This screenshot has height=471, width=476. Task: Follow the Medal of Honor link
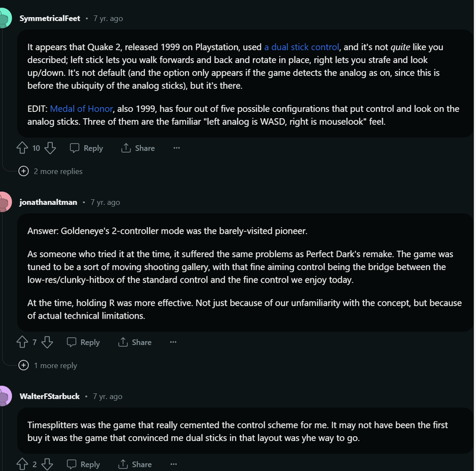coord(81,108)
